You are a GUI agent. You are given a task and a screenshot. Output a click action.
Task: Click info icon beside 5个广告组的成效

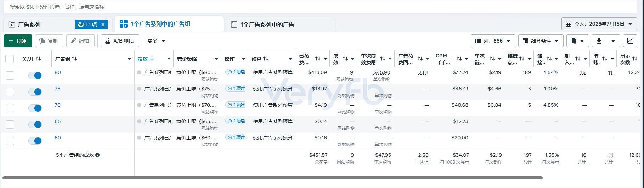pos(97,155)
